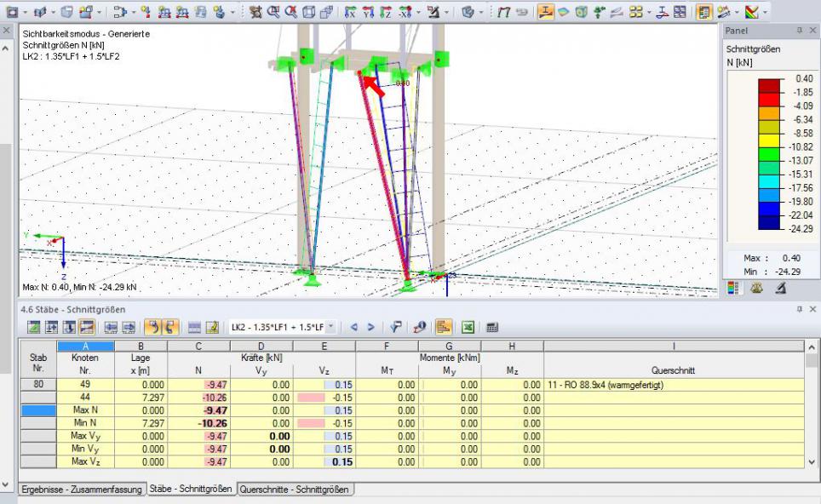Click the view in X direction icon

[x=350, y=12]
